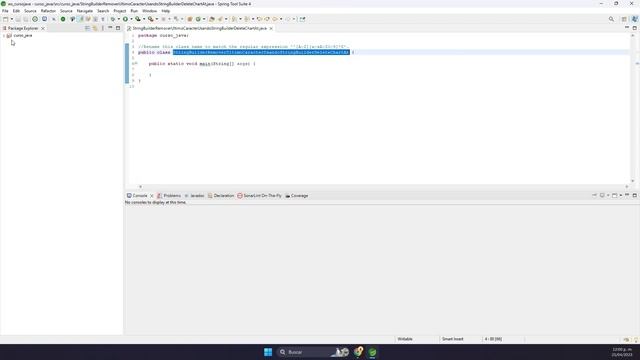Click the External Tools run icon
Screen dimensions: 640x360
pos(151,19)
